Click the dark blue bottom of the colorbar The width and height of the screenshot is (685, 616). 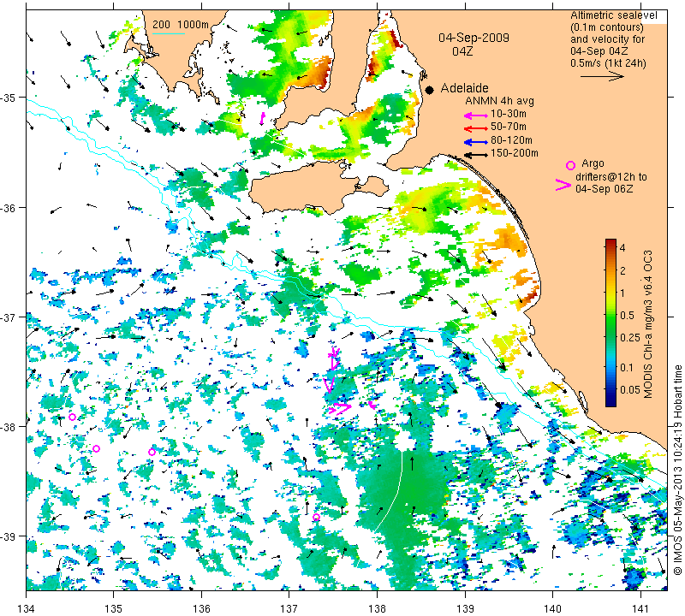[x=611, y=402]
